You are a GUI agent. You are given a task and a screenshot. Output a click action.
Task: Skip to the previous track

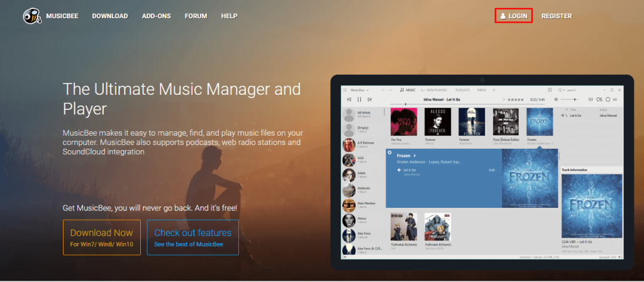pos(349,99)
